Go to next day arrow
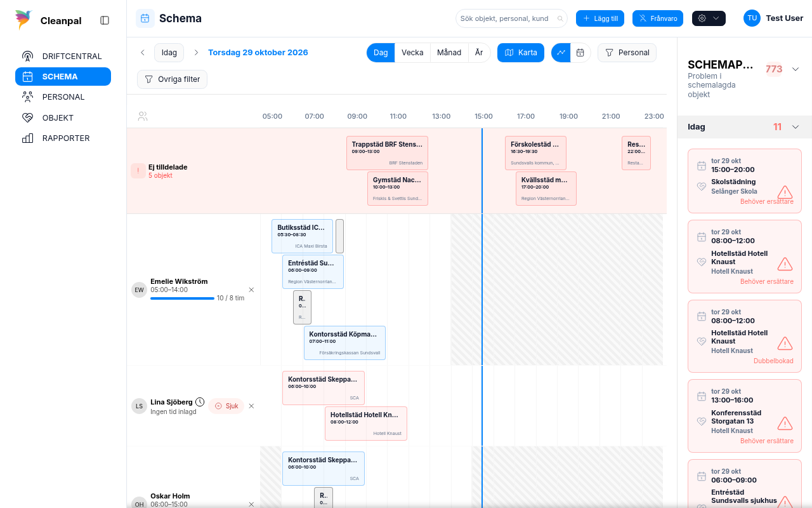 196,53
